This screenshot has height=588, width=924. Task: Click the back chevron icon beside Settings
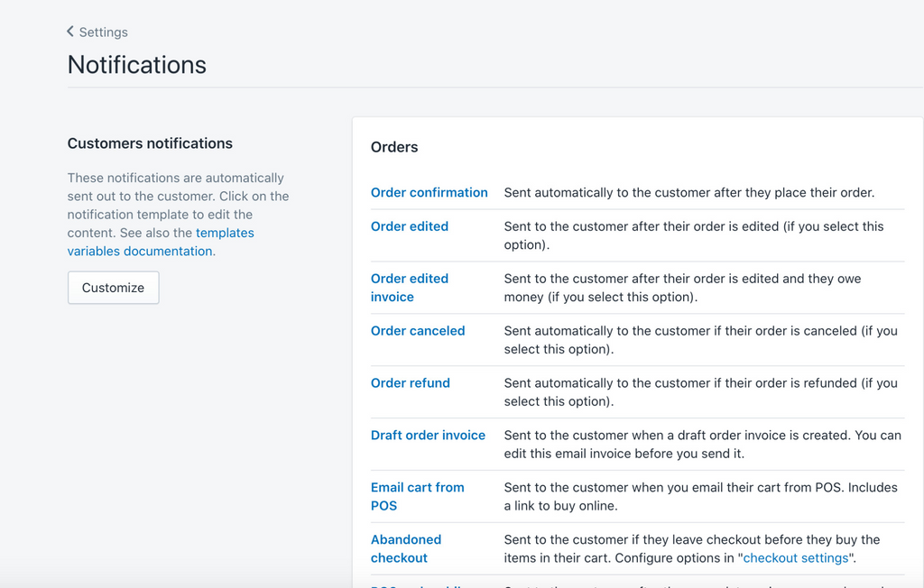(70, 32)
